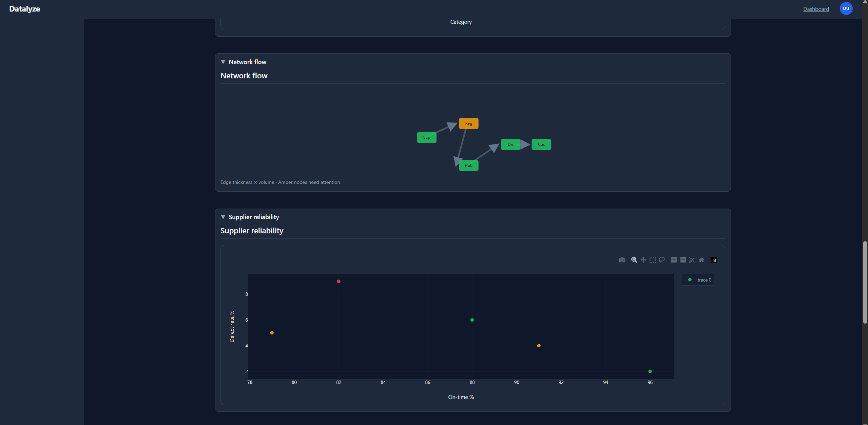Viewport: 868px width, 425px height.
Task: Open the Dashboard link in header
Action: click(x=816, y=9)
